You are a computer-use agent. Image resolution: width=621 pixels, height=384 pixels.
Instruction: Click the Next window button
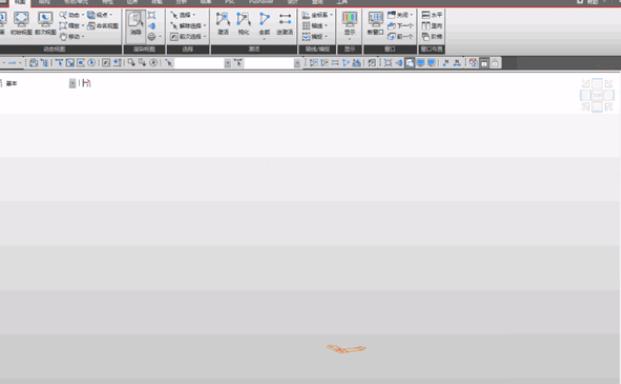(x=400, y=26)
